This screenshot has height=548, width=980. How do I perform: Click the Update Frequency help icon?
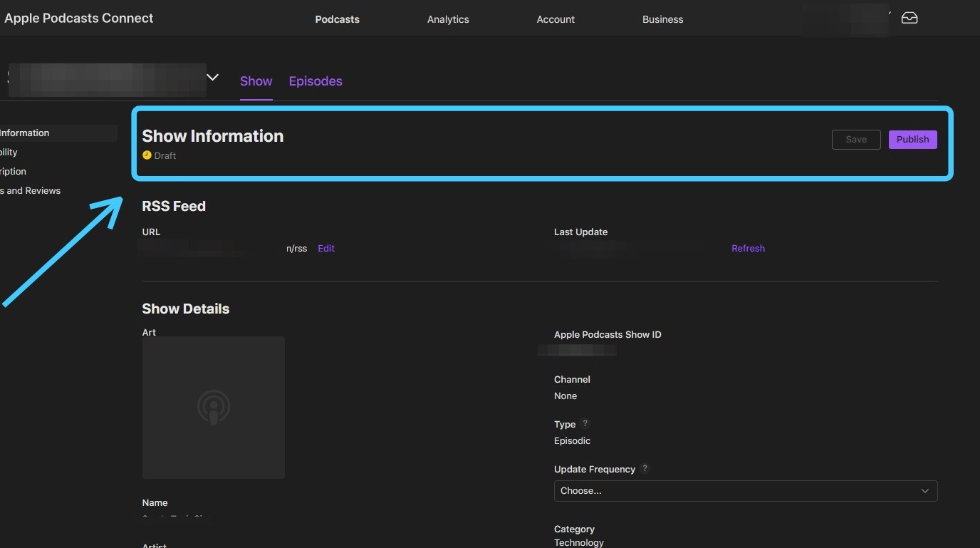point(645,469)
